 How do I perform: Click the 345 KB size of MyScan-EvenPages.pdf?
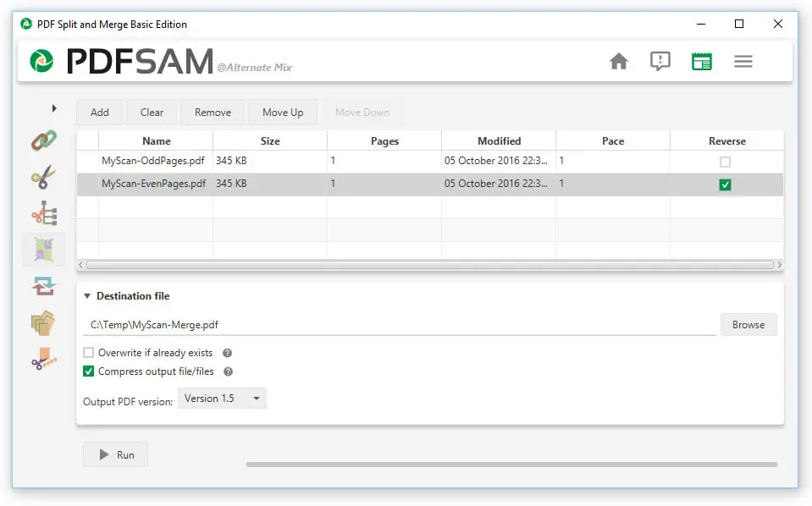tap(231, 184)
